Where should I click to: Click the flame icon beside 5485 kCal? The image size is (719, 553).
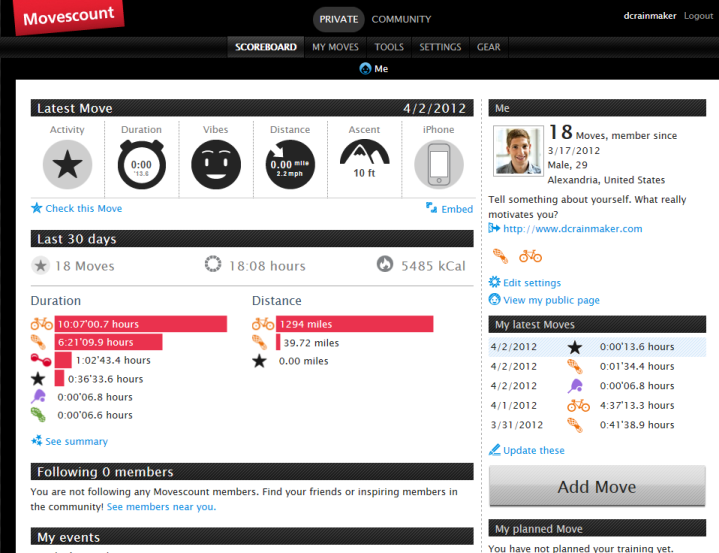[x=385, y=264]
